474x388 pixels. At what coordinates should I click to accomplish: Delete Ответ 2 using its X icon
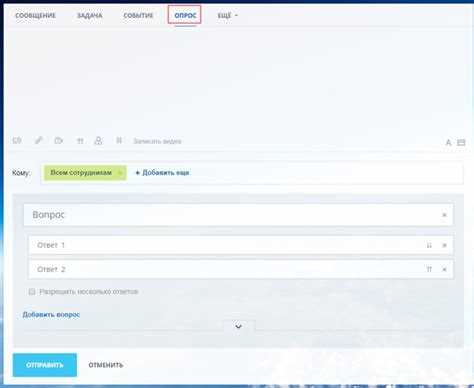pyautogui.click(x=444, y=269)
